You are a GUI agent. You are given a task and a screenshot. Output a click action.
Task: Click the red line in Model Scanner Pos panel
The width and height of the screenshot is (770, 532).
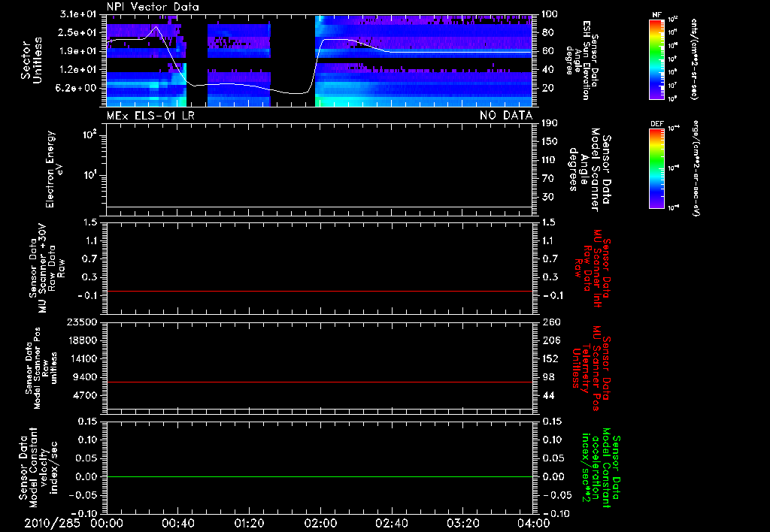(320, 382)
